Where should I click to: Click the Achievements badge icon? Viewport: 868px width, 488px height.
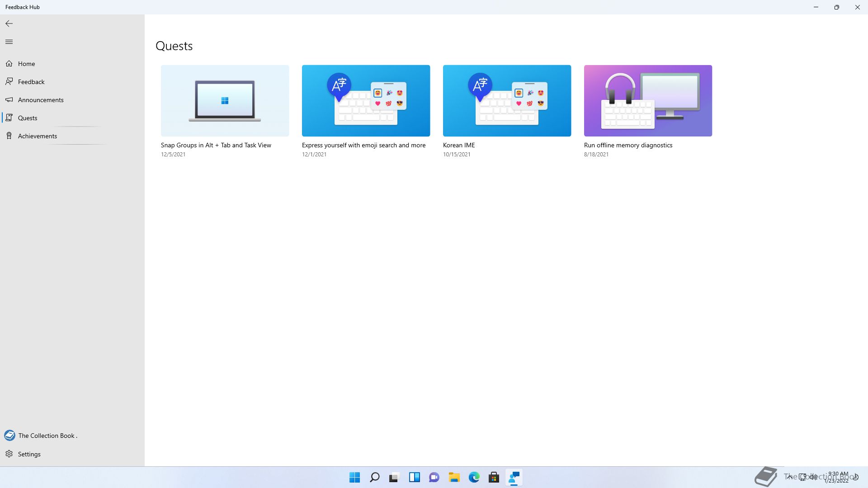[9, 136]
